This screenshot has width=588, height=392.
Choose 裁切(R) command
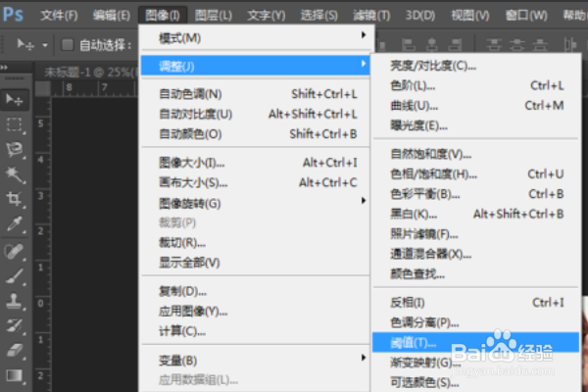[x=256, y=243]
